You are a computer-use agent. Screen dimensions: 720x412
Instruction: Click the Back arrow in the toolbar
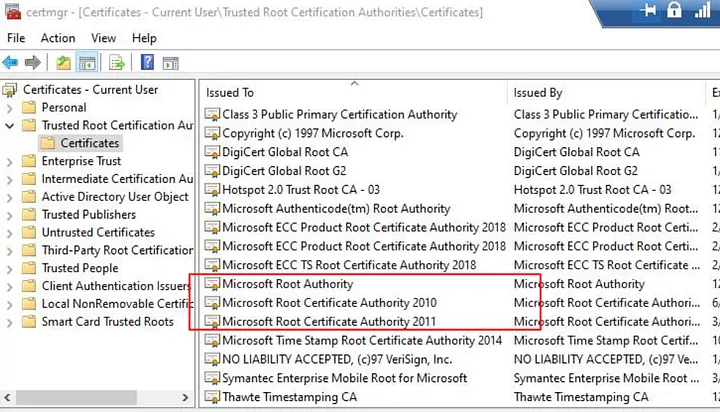[11, 62]
